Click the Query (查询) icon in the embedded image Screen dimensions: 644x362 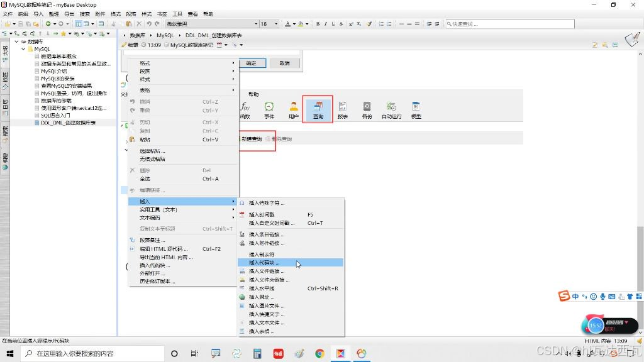(318, 109)
